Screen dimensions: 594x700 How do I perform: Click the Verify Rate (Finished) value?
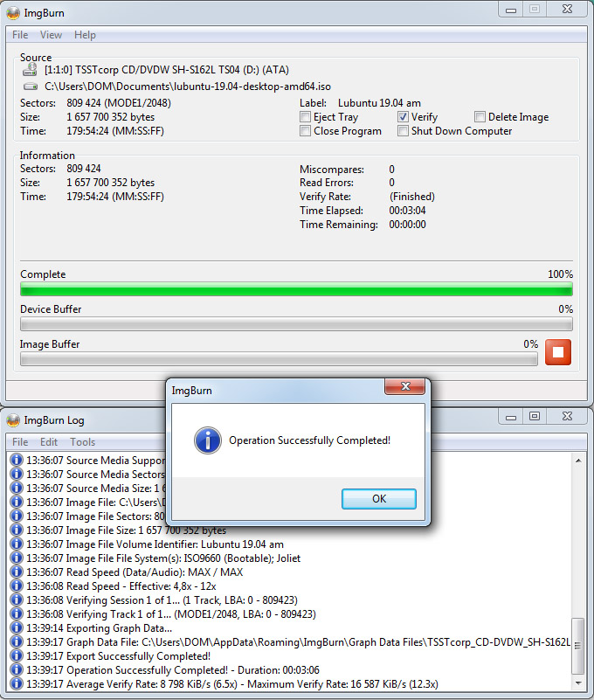click(x=412, y=197)
